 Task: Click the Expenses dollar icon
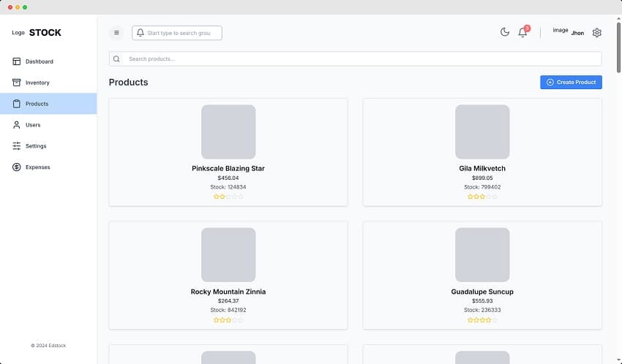[x=17, y=167]
